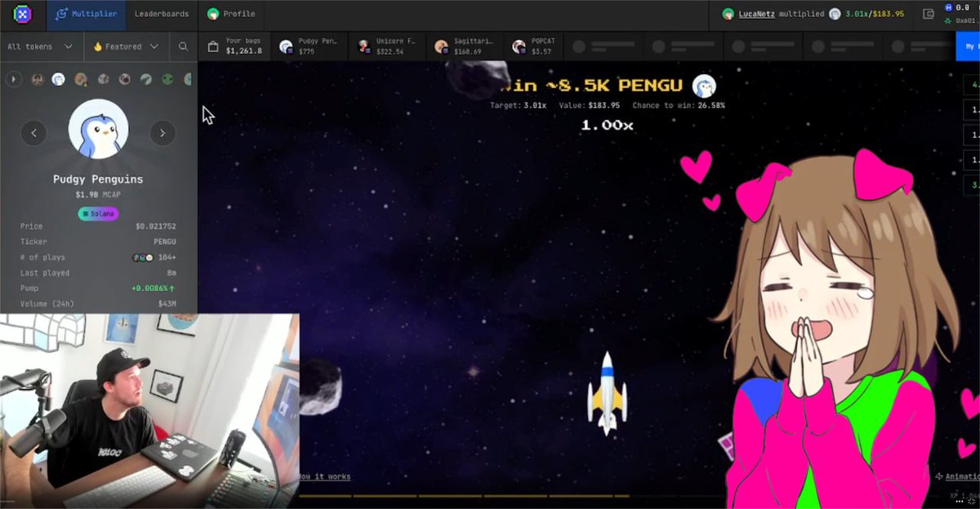The width and height of the screenshot is (980, 509).
Task: Go to next token with right arrow
Action: [163, 132]
